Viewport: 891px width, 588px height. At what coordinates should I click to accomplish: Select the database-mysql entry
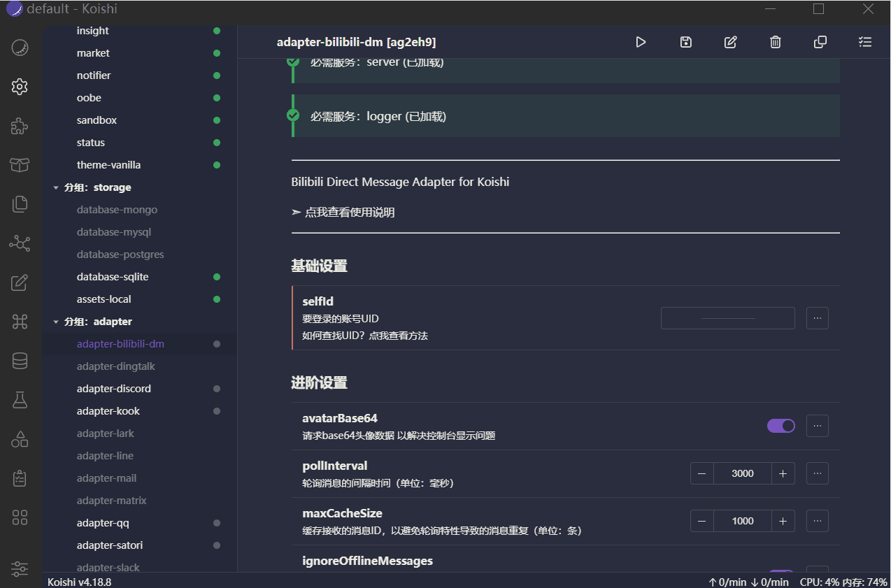tap(139, 232)
